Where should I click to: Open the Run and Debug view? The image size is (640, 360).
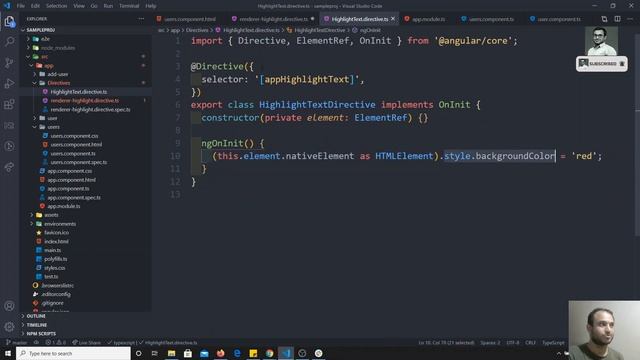click(9, 83)
